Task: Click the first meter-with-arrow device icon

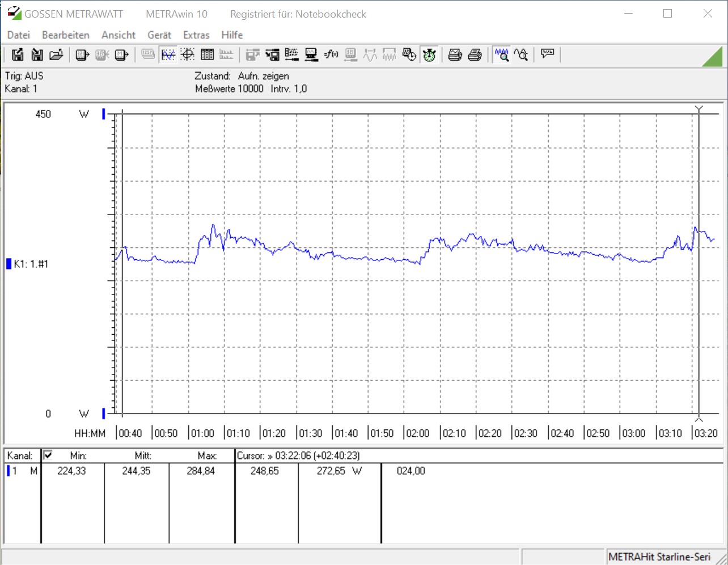Action: [x=83, y=54]
